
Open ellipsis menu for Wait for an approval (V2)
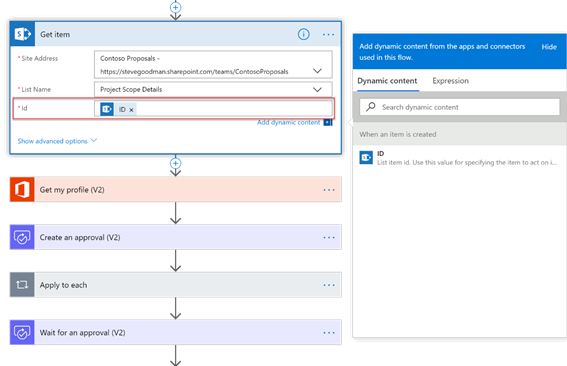click(329, 333)
